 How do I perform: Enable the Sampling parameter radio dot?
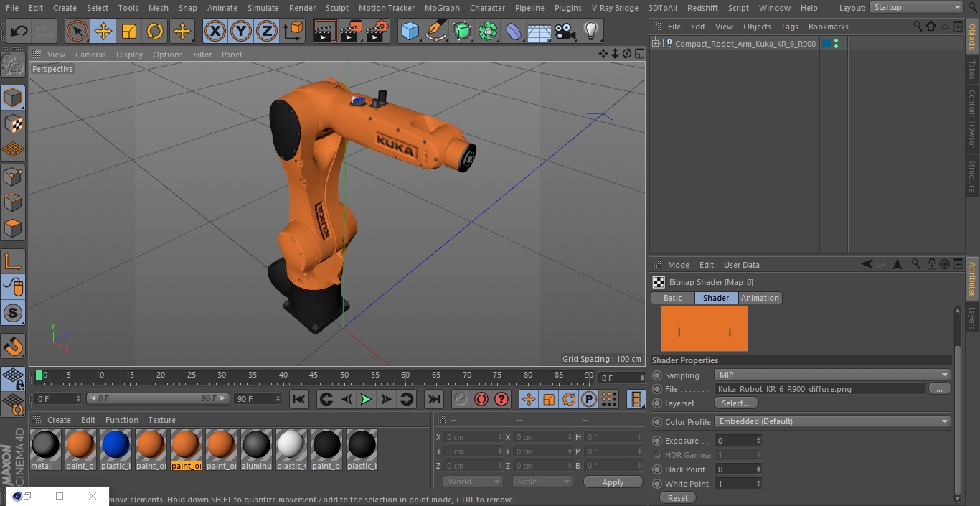pos(657,375)
